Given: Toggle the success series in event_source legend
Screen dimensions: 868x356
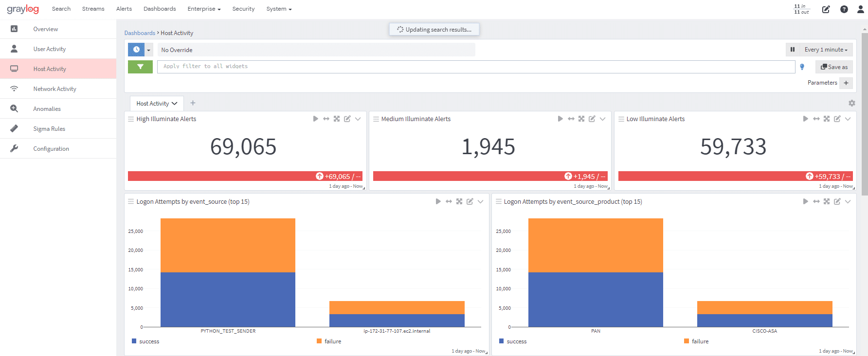Looking at the screenshot, I should click(146, 341).
